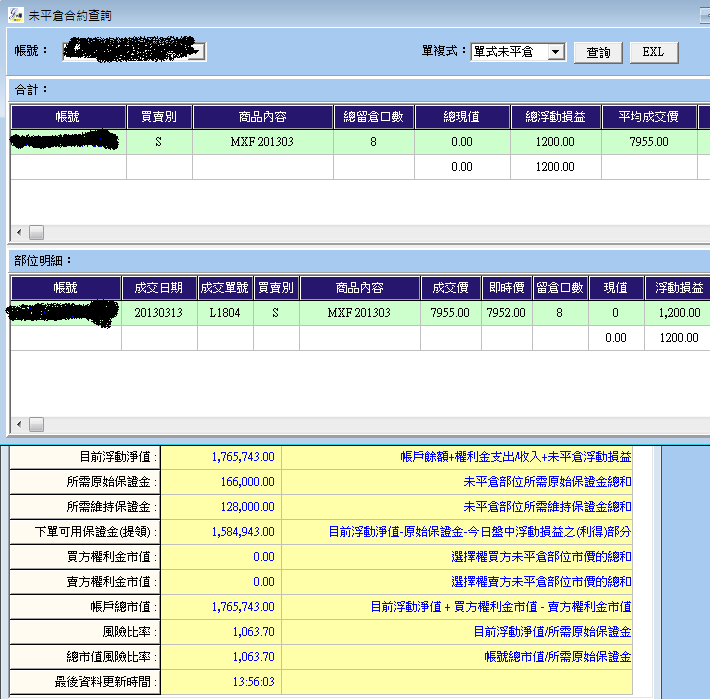The width and height of the screenshot is (710, 699).
Task: Click the 留倉口數 column header
Action: 560,288
